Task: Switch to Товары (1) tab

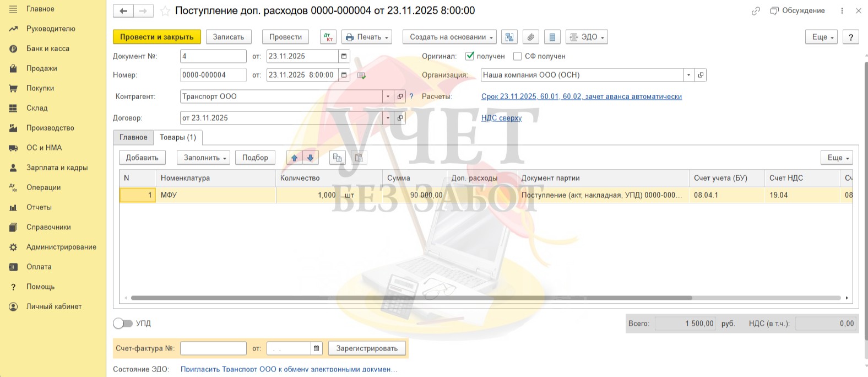Action: (x=178, y=137)
